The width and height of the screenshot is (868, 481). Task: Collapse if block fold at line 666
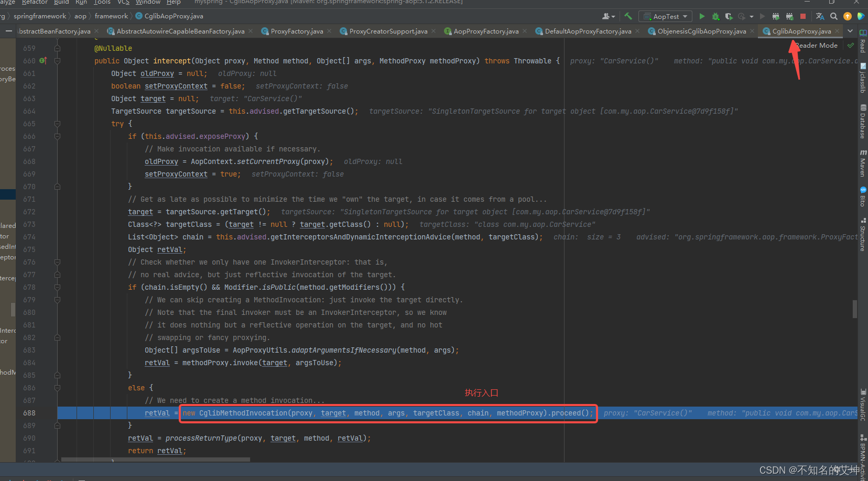point(57,136)
